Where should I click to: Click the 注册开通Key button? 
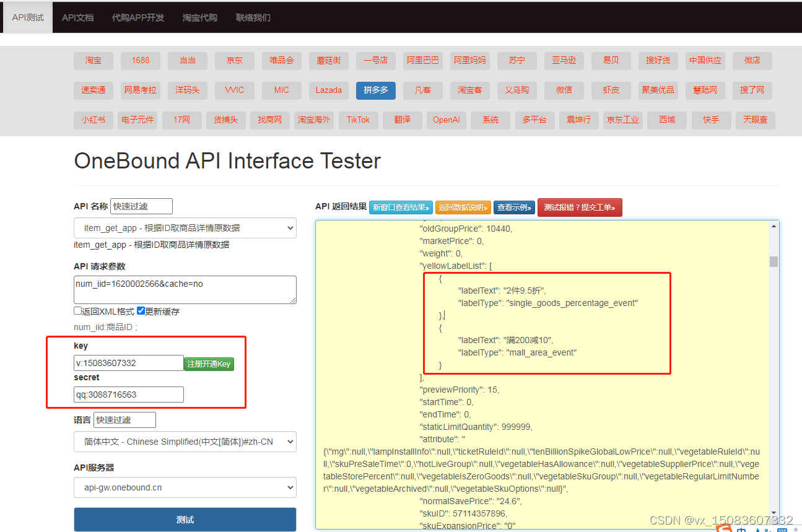coord(209,364)
